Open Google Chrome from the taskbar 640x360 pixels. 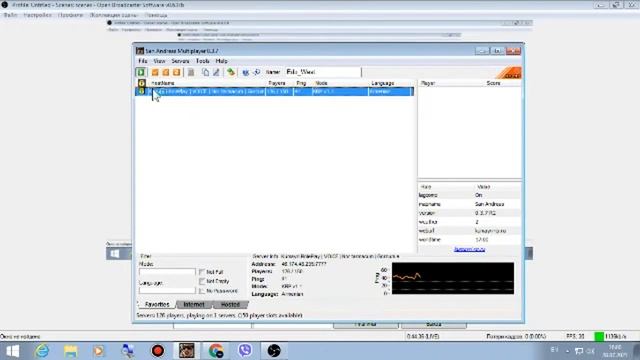click(216, 351)
